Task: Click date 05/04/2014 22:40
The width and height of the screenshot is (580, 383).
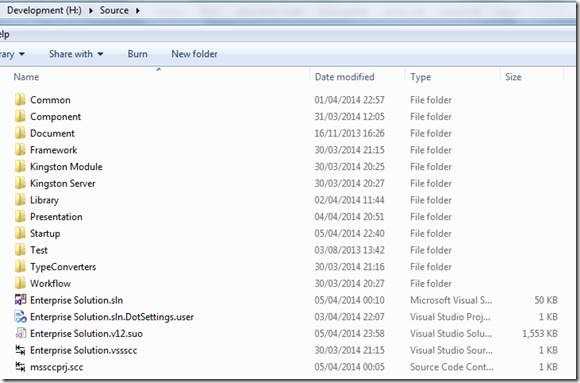Action: [349, 234]
